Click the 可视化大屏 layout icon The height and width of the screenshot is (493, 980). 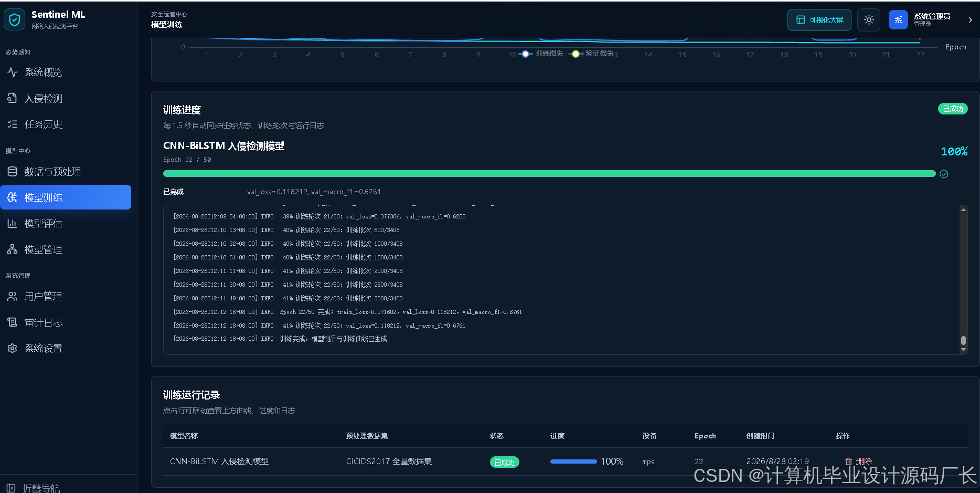(x=801, y=20)
